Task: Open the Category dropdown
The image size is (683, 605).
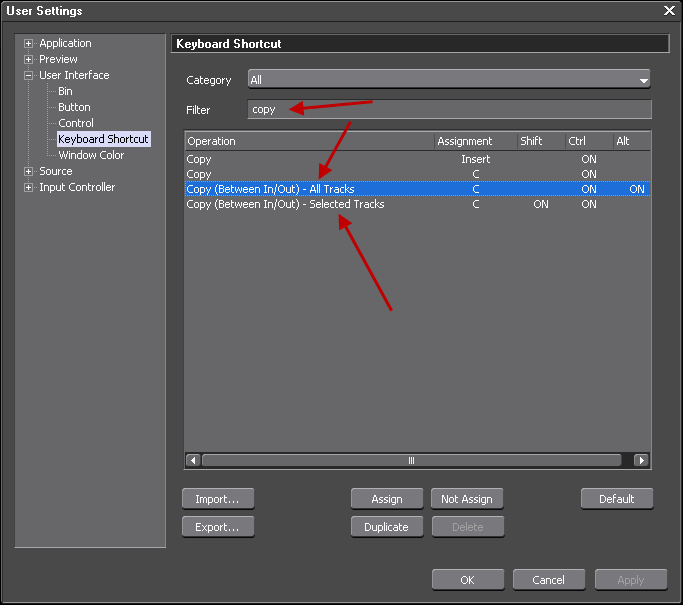Action: pyautogui.click(x=449, y=80)
